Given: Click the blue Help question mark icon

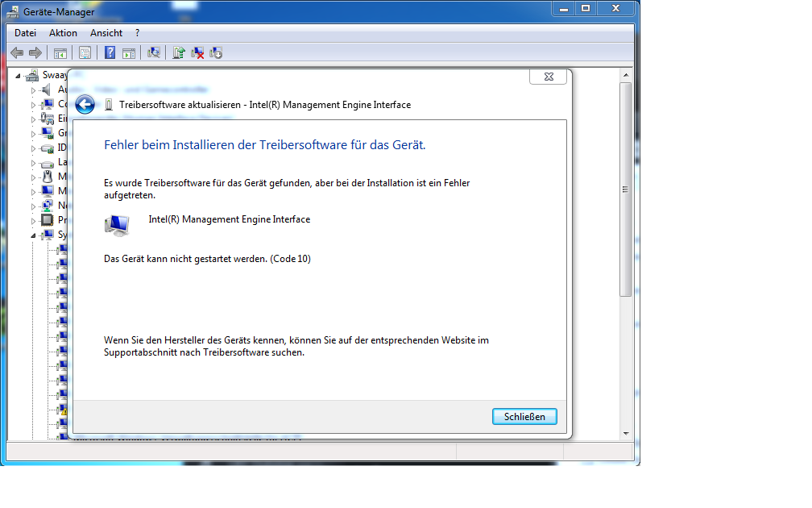Looking at the screenshot, I should point(110,53).
